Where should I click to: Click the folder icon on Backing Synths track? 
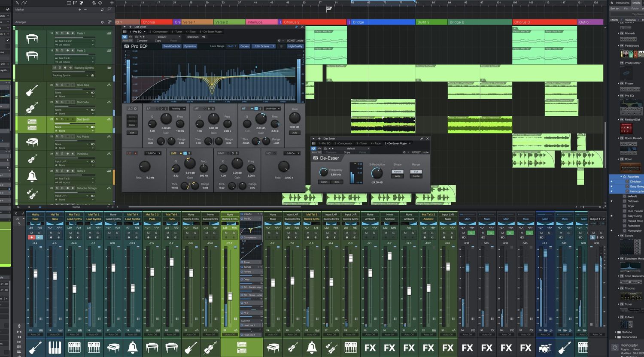[x=109, y=68]
